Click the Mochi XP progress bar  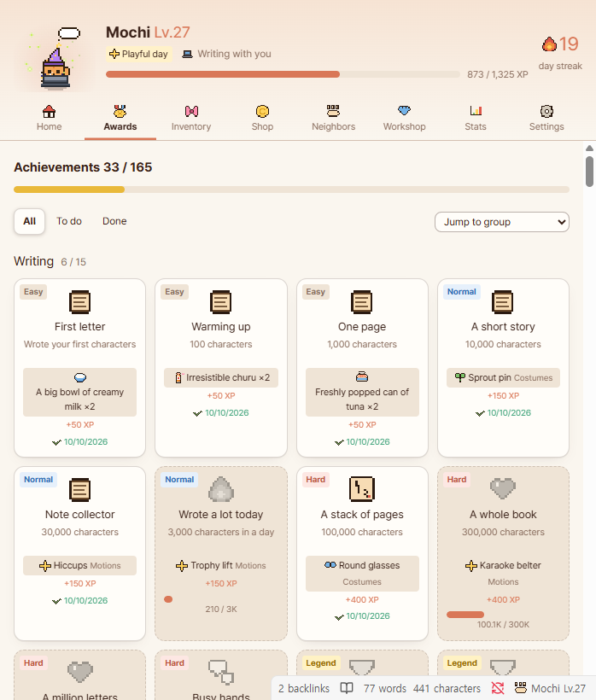[283, 74]
